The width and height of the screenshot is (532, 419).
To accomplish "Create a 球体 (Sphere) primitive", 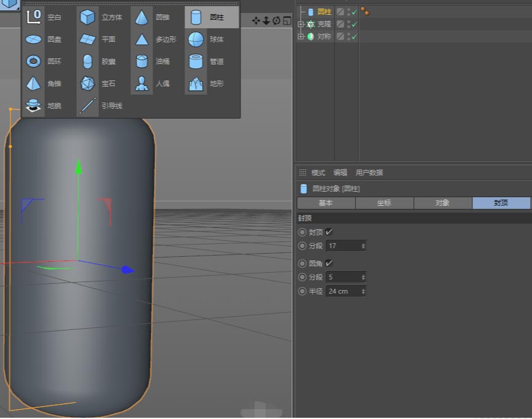I will coord(196,39).
